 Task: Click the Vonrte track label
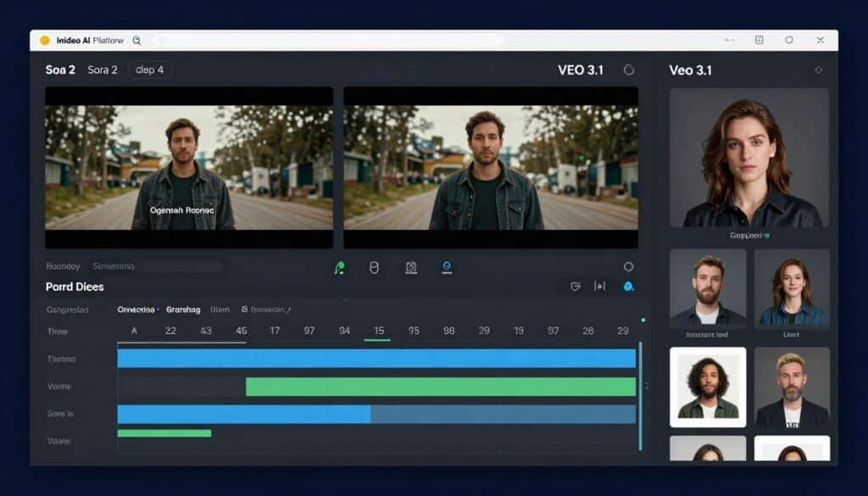point(59,387)
